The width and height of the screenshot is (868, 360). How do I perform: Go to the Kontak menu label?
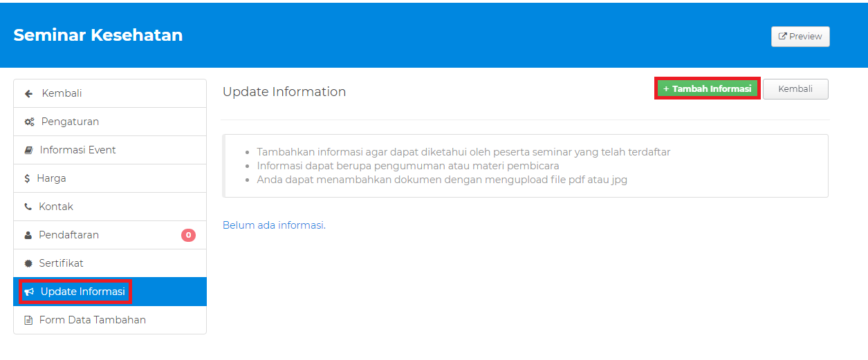(56, 207)
